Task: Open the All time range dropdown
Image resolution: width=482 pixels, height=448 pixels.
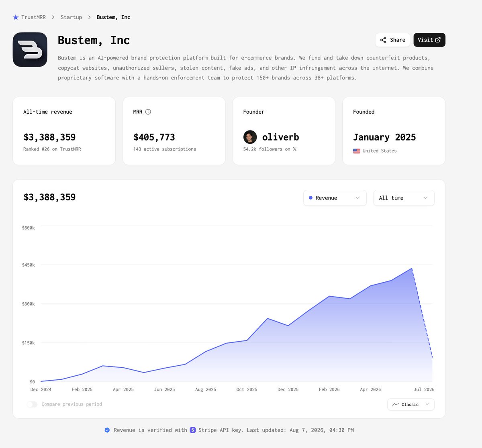Action: [x=404, y=198]
